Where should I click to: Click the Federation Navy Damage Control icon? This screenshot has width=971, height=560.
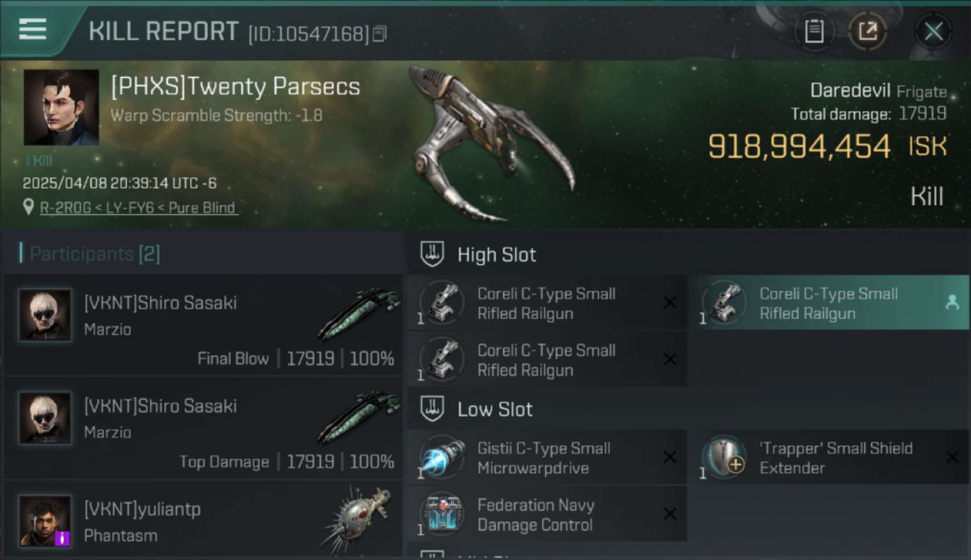point(442,514)
